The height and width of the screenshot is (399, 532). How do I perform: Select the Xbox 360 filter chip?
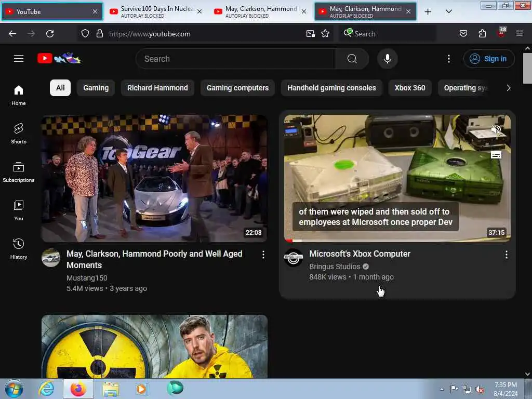click(410, 88)
